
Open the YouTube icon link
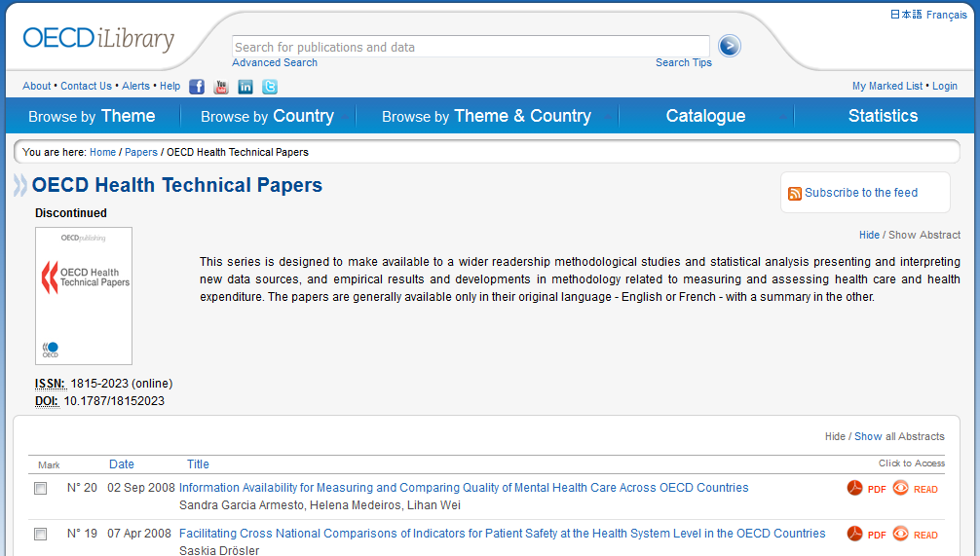click(x=221, y=87)
